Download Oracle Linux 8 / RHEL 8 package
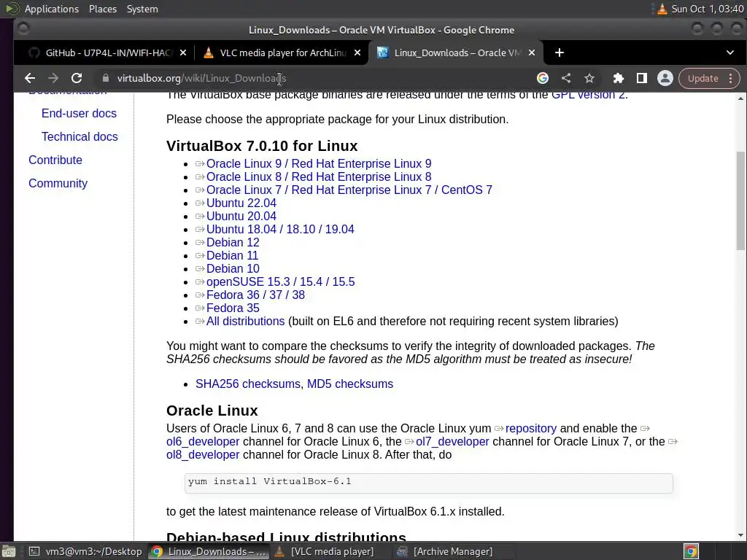Image resolution: width=747 pixels, height=560 pixels. coord(319,176)
